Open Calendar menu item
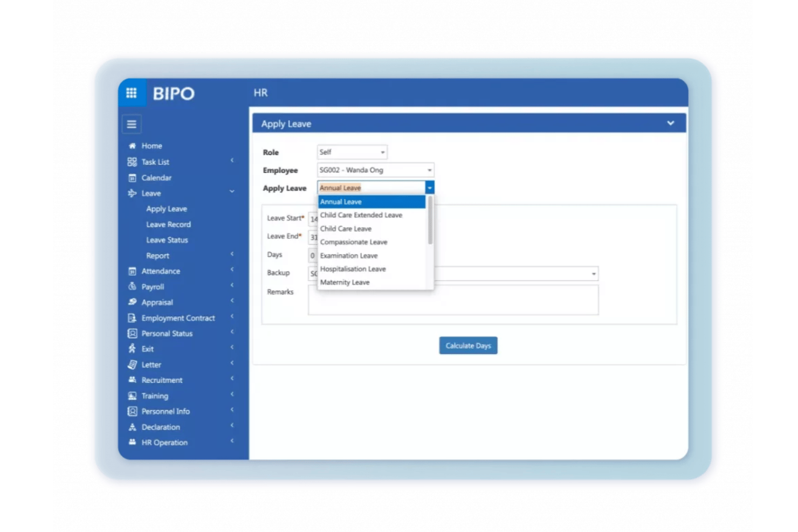The width and height of the screenshot is (798, 532). [x=156, y=177]
